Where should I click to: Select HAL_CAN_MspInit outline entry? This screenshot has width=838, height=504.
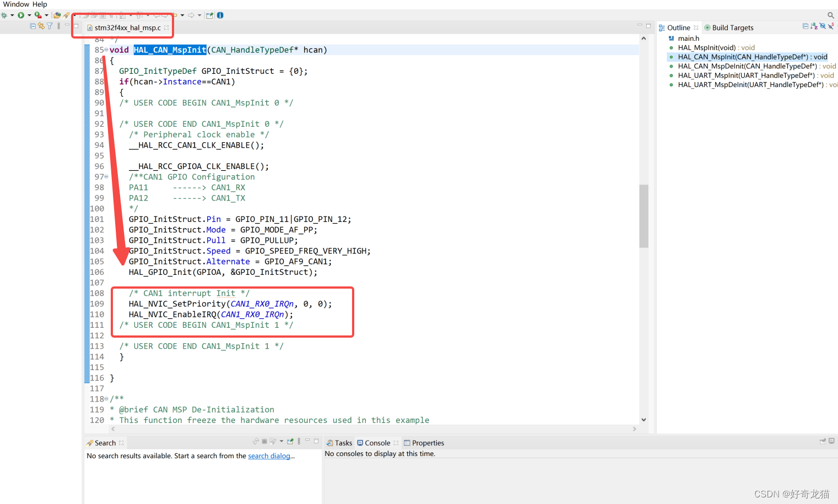(x=748, y=57)
